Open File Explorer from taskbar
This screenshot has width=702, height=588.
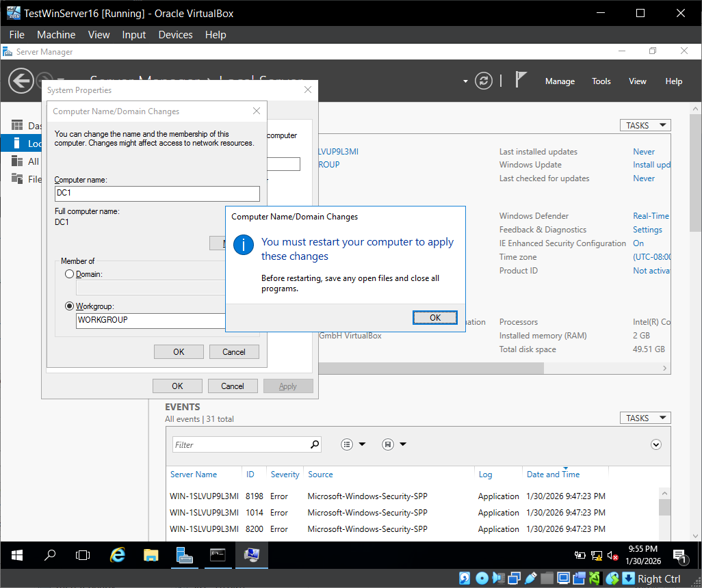[x=151, y=555]
